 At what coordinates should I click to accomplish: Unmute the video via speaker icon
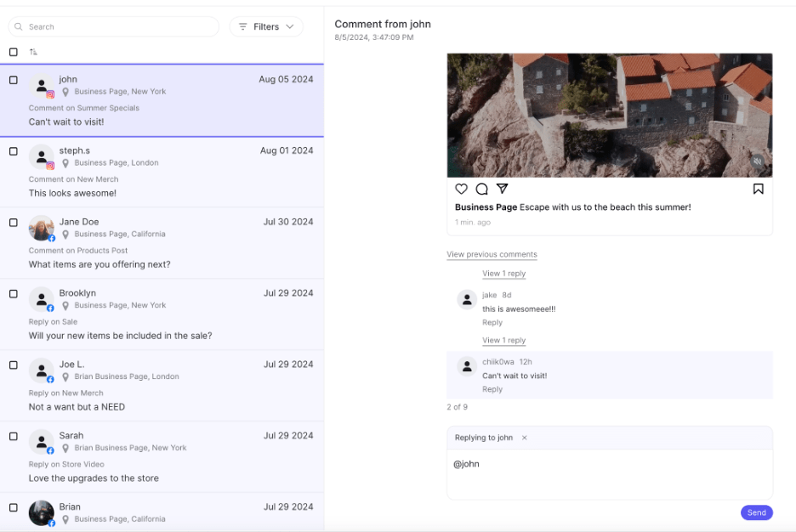(x=757, y=161)
